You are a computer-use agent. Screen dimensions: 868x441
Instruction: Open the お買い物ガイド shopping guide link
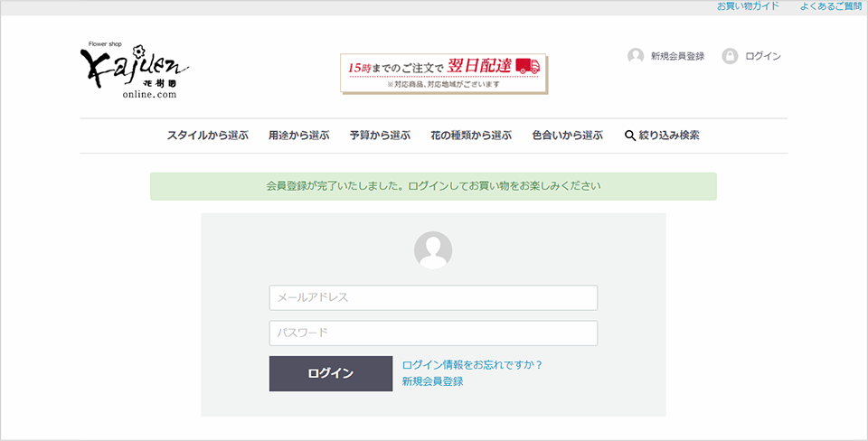[x=748, y=5]
